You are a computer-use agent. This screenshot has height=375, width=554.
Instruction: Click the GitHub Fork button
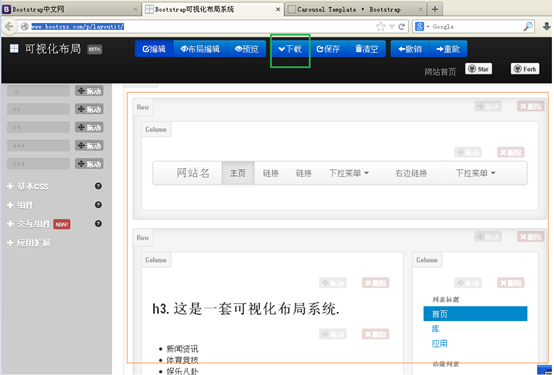click(525, 69)
